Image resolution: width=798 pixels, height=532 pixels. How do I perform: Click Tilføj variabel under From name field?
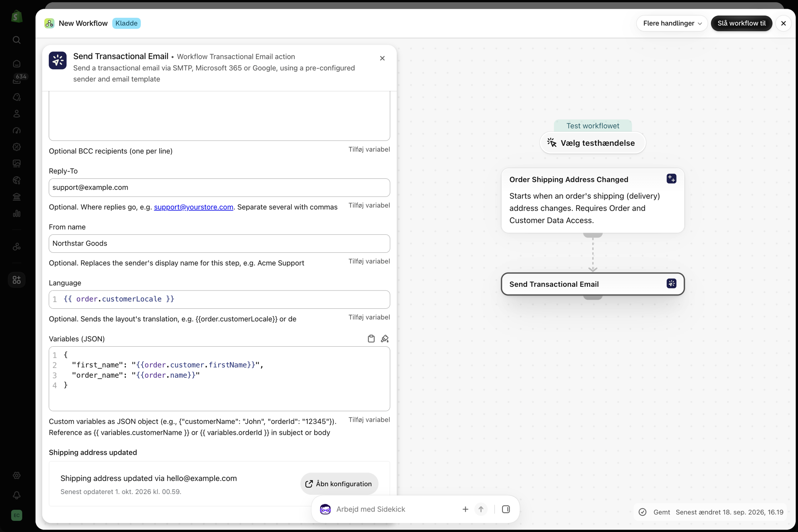(x=369, y=261)
